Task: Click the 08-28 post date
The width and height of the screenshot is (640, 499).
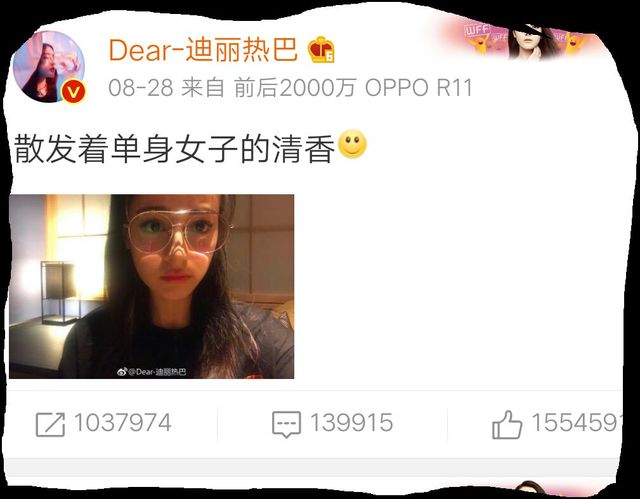Action: (x=141, y=88)
